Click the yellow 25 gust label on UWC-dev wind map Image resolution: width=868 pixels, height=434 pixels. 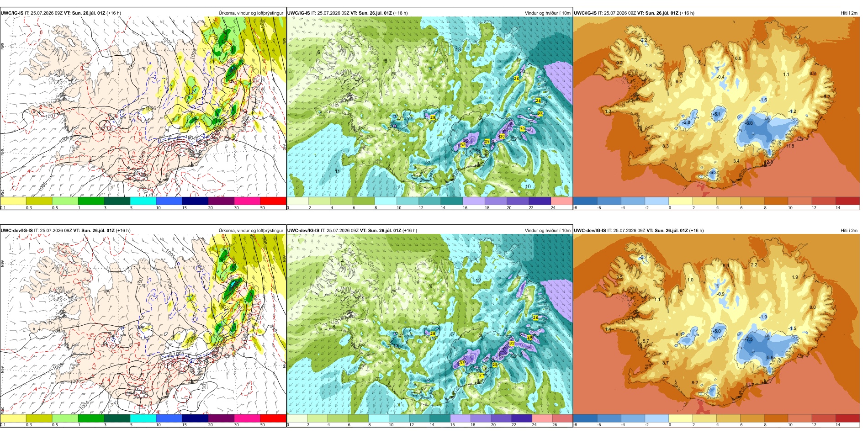[x=495, y=365]
